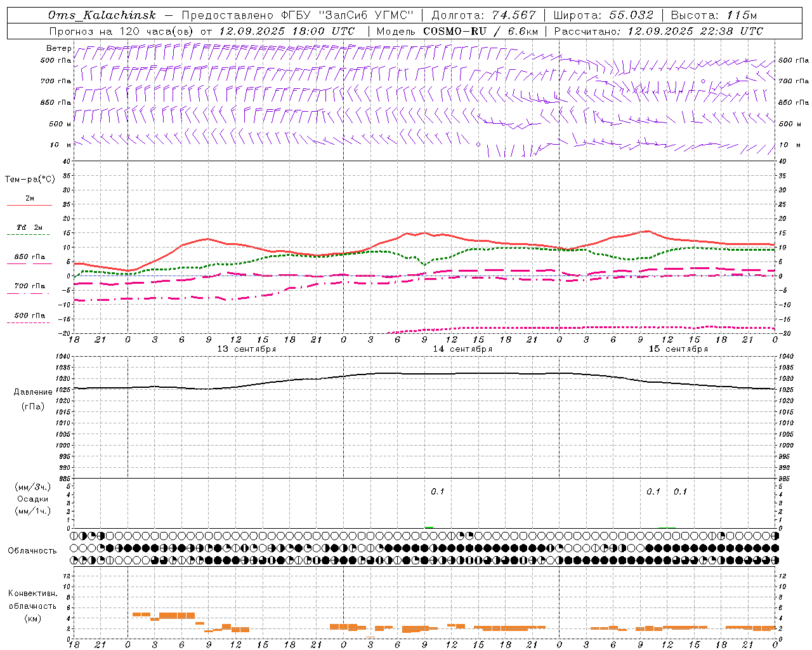Click '985' on right pressure axis

click(x=785, y=479)
